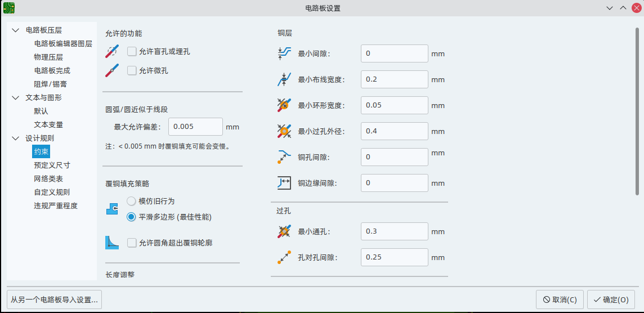Image resolution: width=644 pixels, height=313 pixels.
Task: Select the 模仿旧行为 radio option
Action: (x=131, y=201)
